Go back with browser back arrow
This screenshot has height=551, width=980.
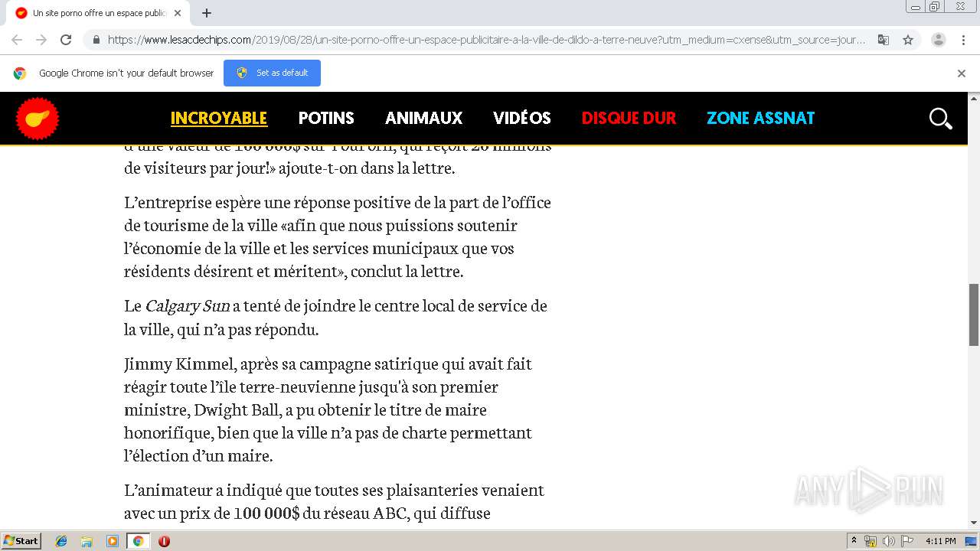(17, 40)
